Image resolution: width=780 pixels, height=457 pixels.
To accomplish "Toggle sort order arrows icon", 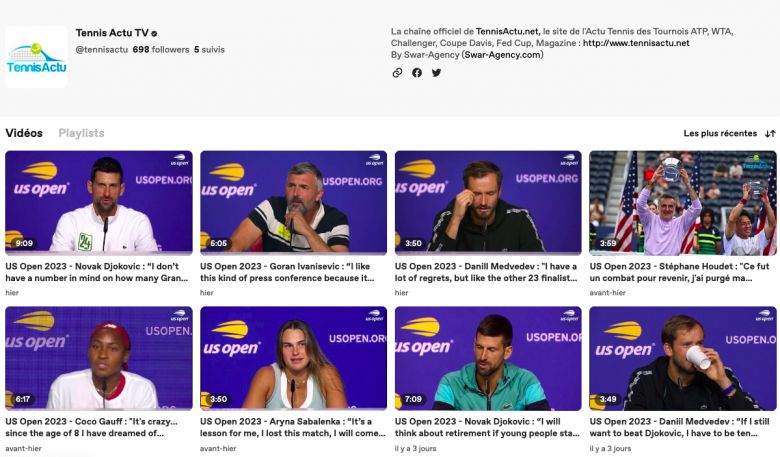I will pos(769,133).
